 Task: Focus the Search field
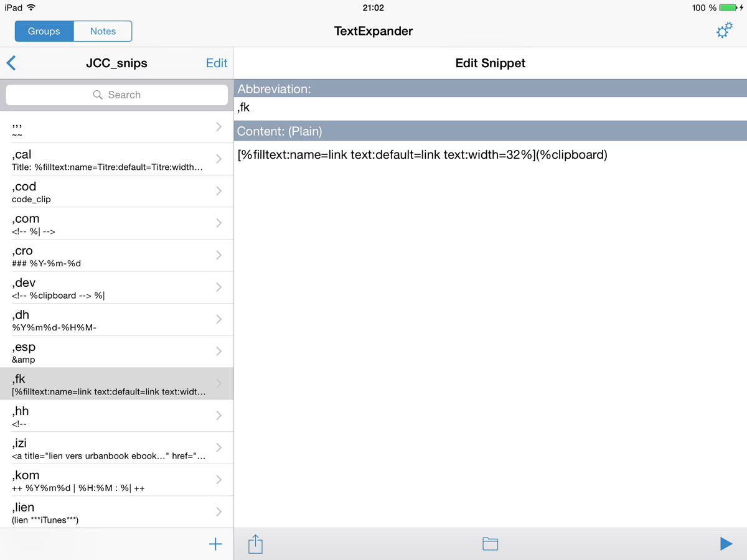click(116, 95)
